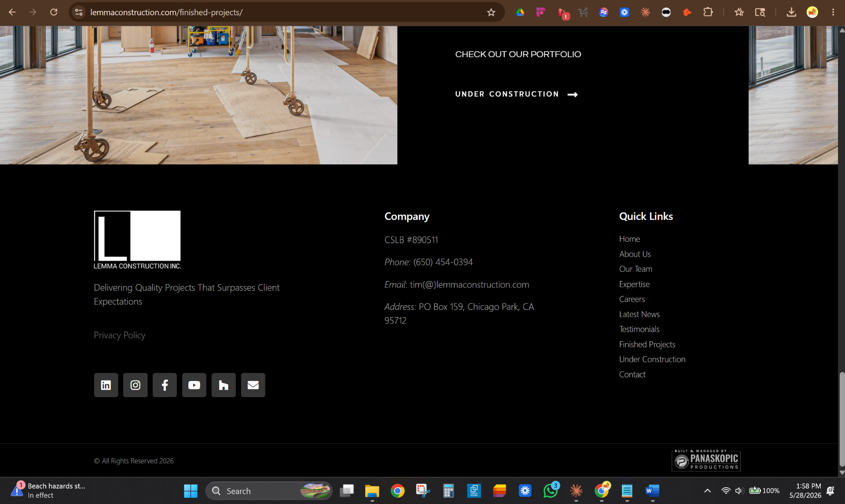Viewport: 845px width, 504px height.
Task: Select Testimonials in Quick Links
Action: click(x=639, y=329)
